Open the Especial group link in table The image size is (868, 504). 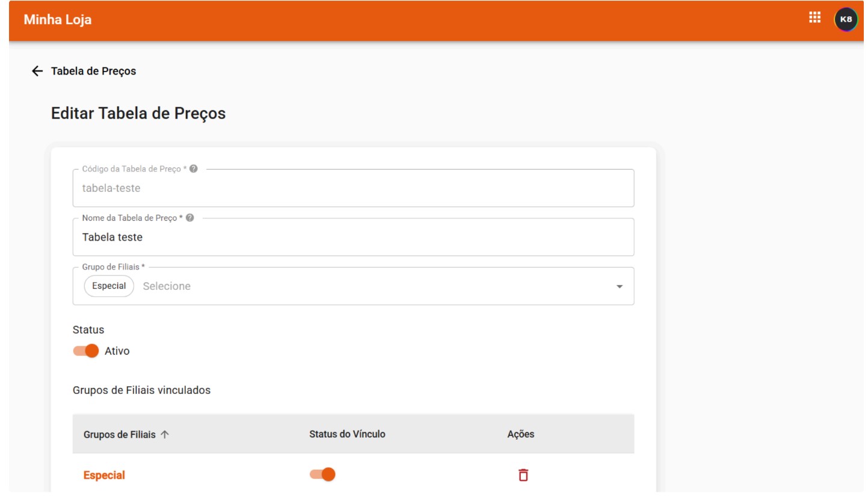click(104, 475)
